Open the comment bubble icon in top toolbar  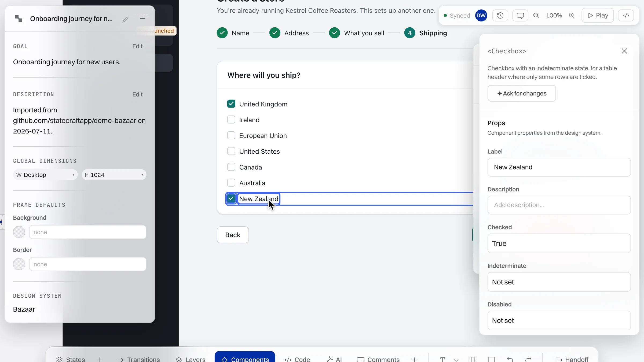pos(520,16)
